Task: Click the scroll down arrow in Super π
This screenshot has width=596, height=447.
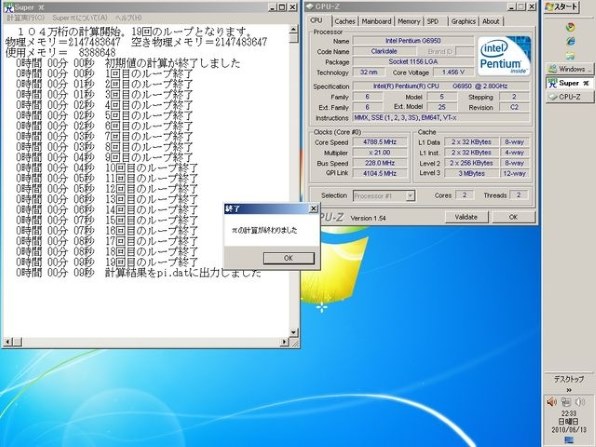Action: (293, 333)
